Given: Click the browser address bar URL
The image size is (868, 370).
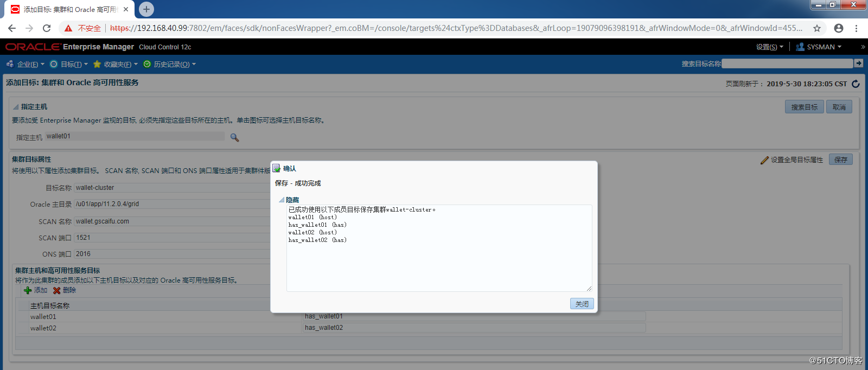Looking at the screenshot, I should click(456, 28).
